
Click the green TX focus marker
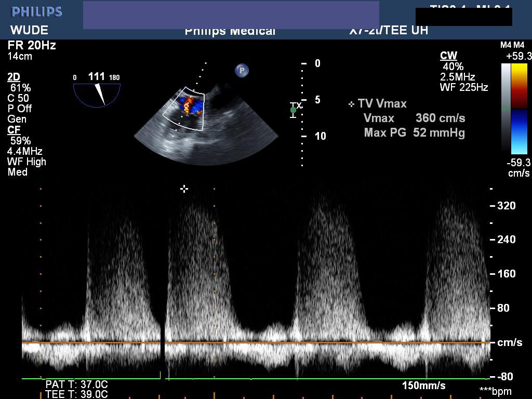click(x=294, y=110)
